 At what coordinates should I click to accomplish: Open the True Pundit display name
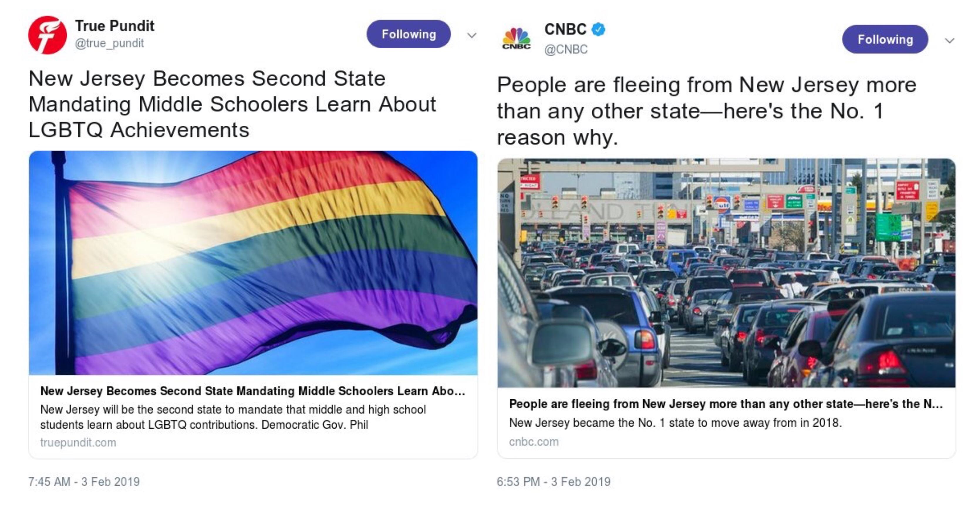(114, 26)
